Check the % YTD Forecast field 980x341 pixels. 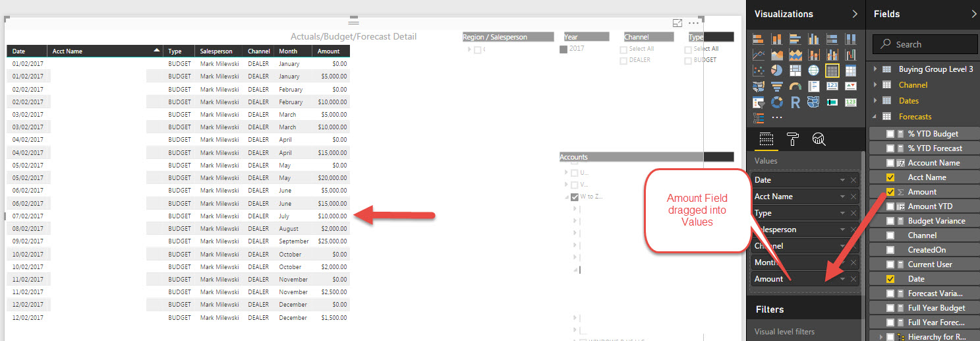tap(890, 148)
